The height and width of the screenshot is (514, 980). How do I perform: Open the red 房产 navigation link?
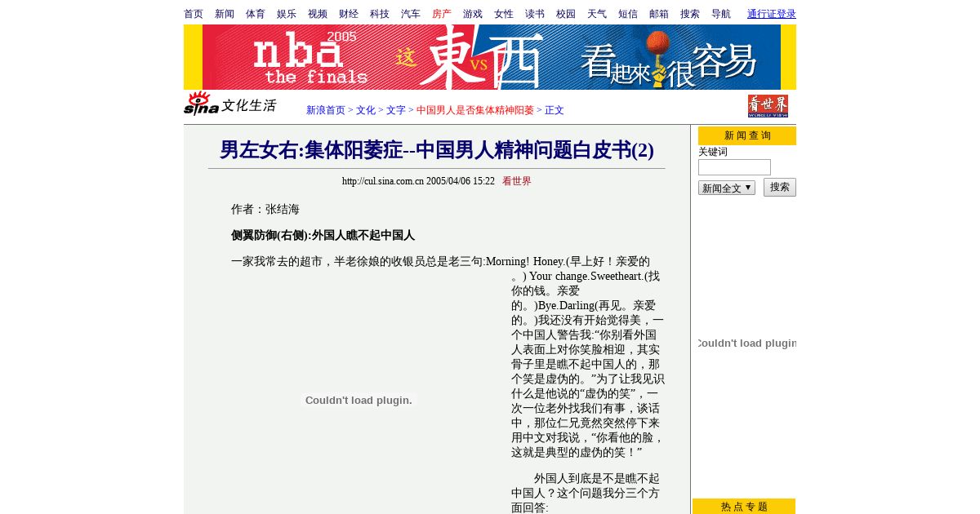(442, 14)
